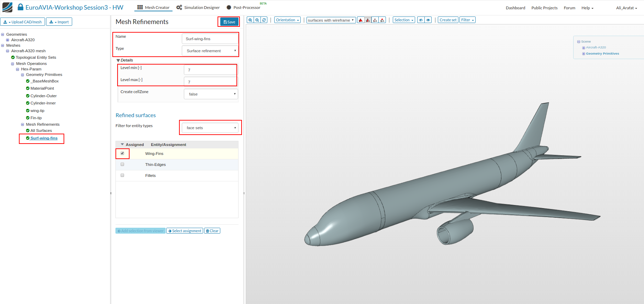Activate the volume selection pick mode icon
Viewport: 644px width, 304px height.
tap(361, 20)
